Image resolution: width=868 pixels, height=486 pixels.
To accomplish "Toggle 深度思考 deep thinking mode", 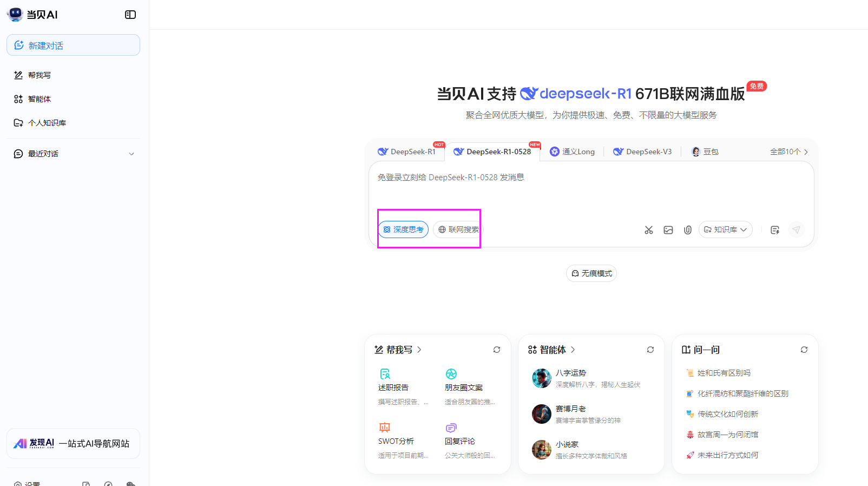I will (x=403, y=229).
